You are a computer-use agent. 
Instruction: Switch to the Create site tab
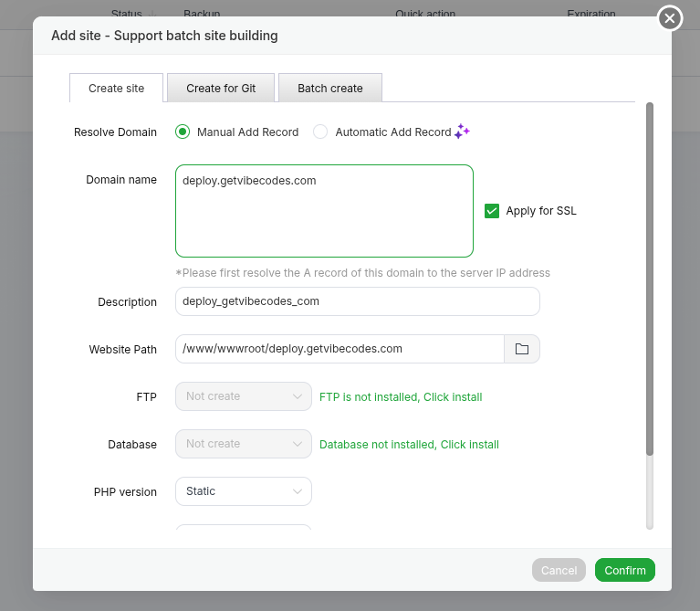[x=116, y=89]
